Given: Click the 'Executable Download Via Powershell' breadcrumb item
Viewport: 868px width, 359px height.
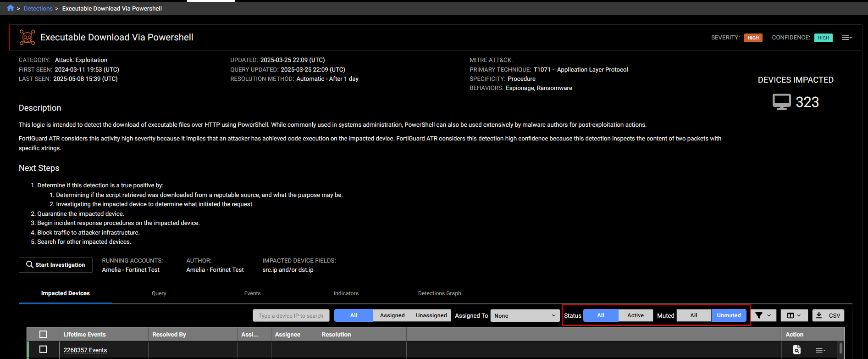Looking at the screenshot, I should click(112, 8).
